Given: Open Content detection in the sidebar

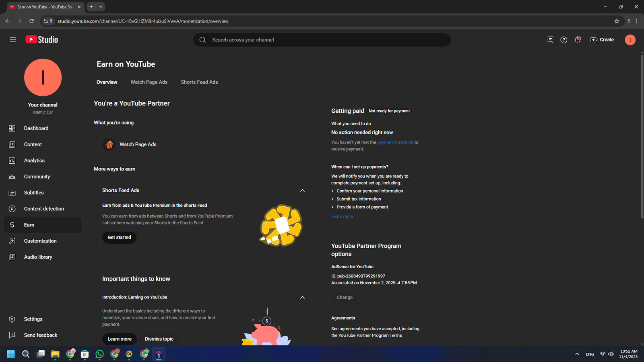Looking at the screenshot, I should [x=43, y=209].
